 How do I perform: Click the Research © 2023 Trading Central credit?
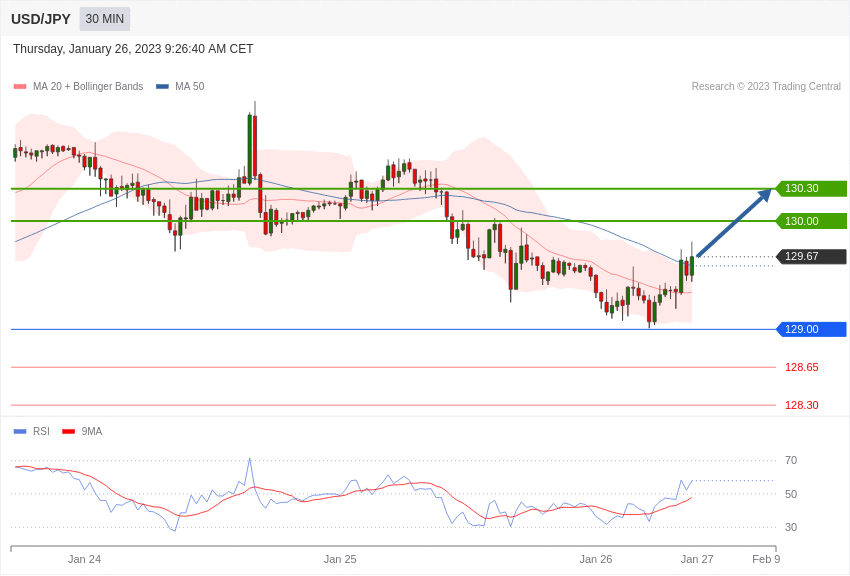click(766, 87)
